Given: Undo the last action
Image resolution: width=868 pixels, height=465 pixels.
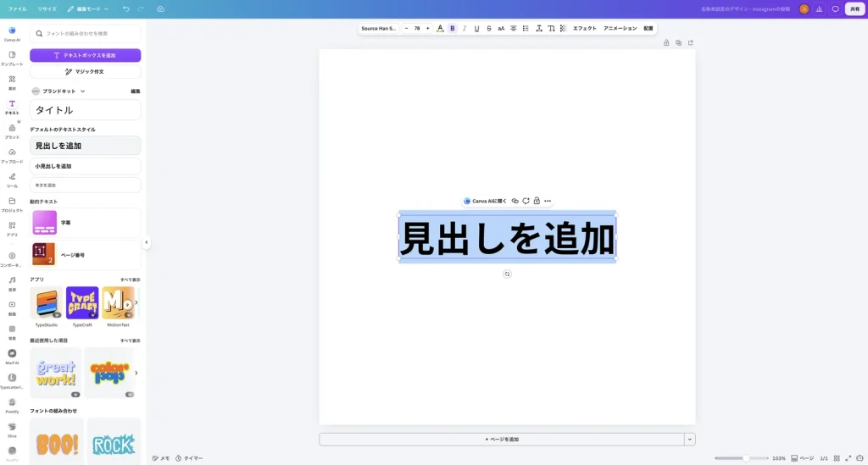Looking at the screenshot, I should click(126, 8).
